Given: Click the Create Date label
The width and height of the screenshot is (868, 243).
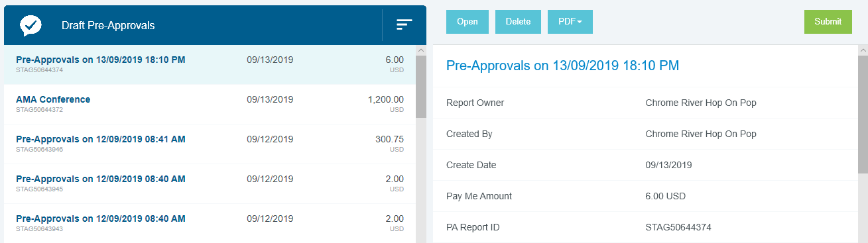Looking at the screenshot, I should pos(471,165).
